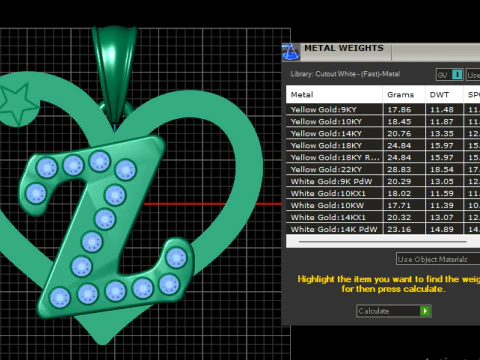Select the Yellow Gold:10KY row
Viewport: 480px width, 360px height.
click(383, 121)
